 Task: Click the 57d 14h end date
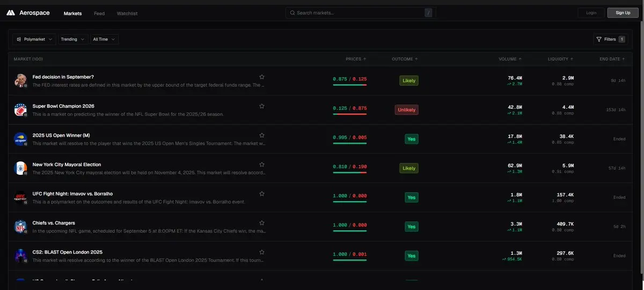(x=617, y=168)
